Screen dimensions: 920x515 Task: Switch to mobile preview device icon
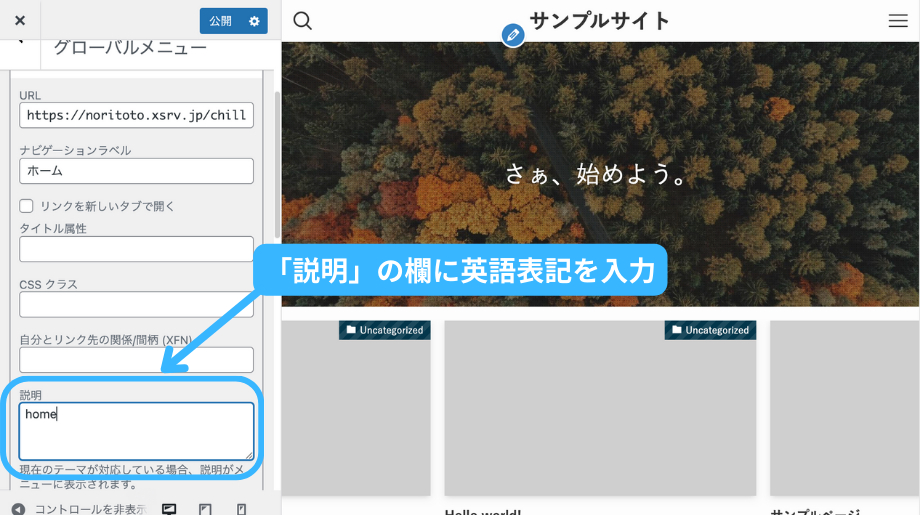(241, 508)
